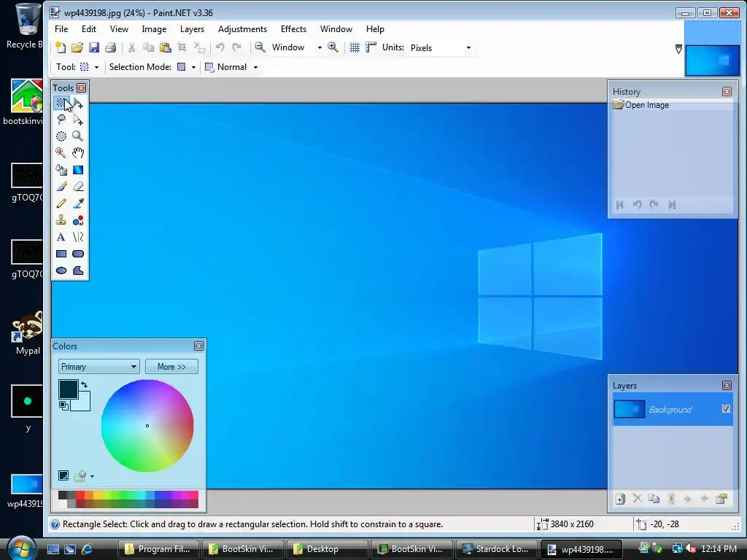This screenshot has width=747, height=560.
Task: Select the Gradient tool
Action: [x=78, y=170]
